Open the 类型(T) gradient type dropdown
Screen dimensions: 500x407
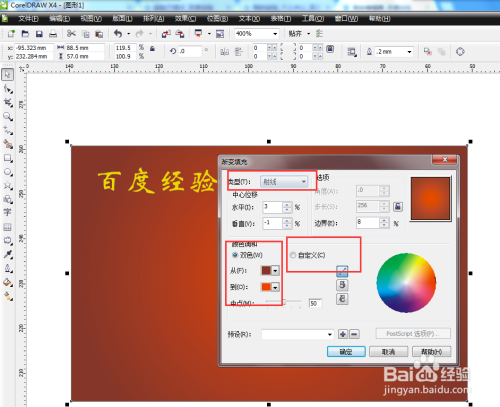click(284, 182)
